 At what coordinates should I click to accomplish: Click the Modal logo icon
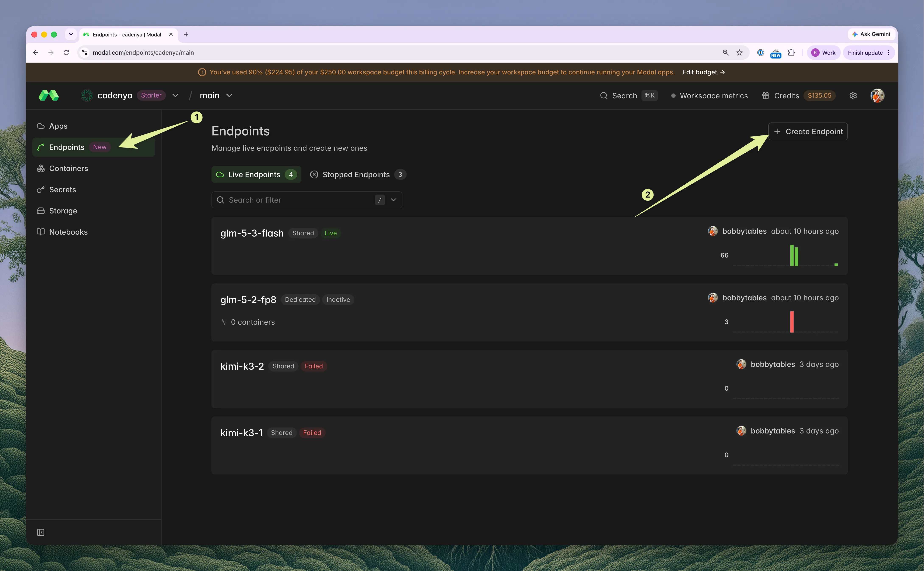(x=49, y=96)
